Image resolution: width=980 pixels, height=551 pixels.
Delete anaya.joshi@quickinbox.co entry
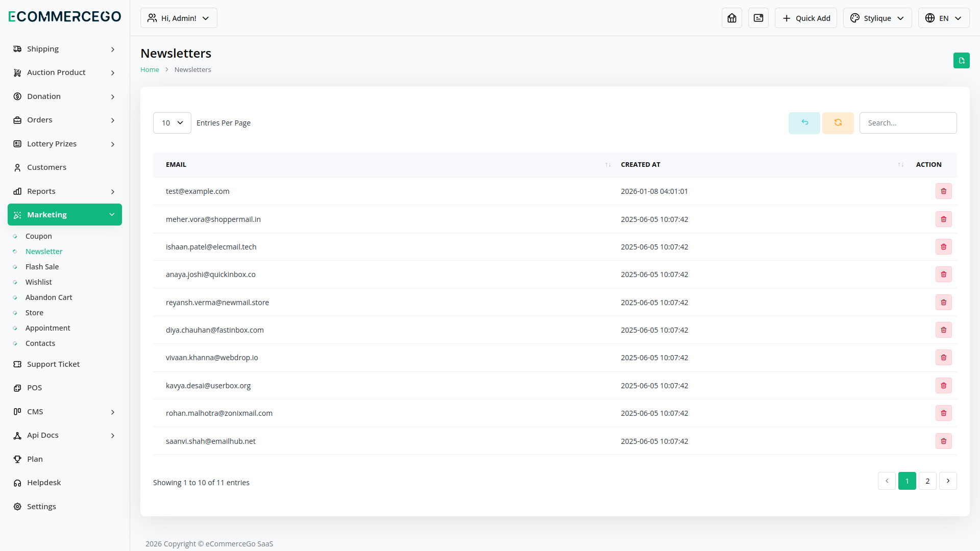pyautogui.click(x=943, y=274)
